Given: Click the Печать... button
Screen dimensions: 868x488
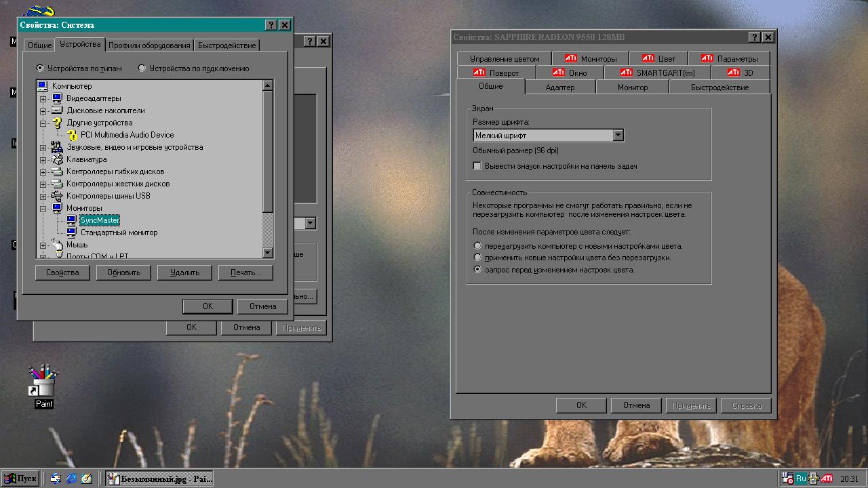Looking at the screenshot, I should [245, 272].
